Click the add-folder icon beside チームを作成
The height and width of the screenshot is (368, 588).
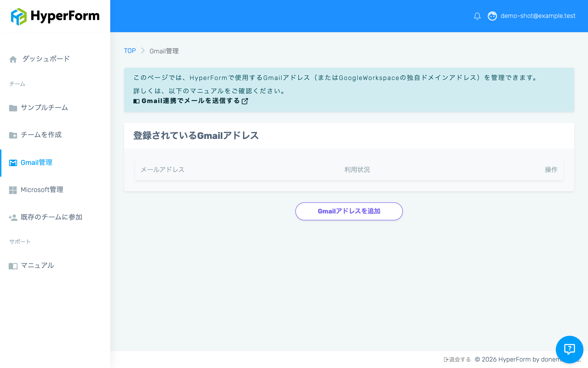pyautogui.click(x=13, y=135)
